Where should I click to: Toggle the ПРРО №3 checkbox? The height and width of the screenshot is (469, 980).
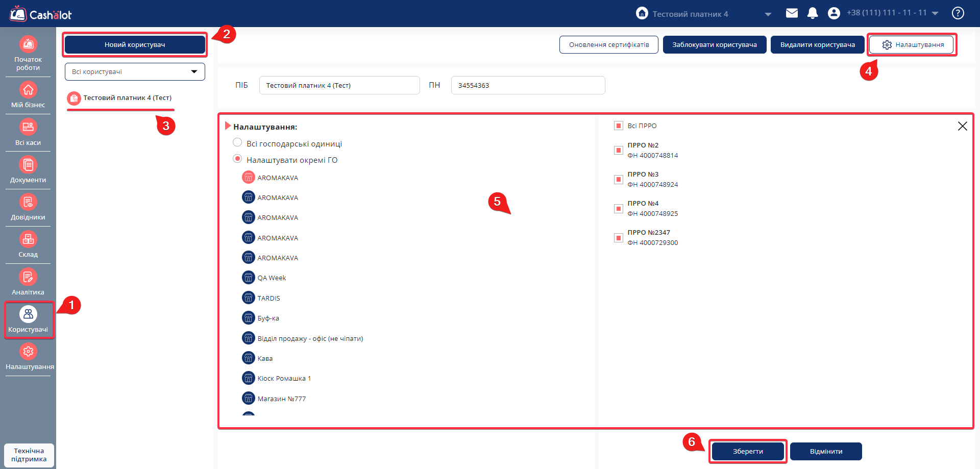pos(619,180)
